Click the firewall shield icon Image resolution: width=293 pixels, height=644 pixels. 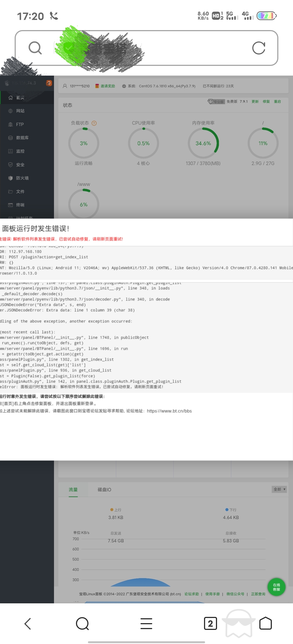[11, 178]
